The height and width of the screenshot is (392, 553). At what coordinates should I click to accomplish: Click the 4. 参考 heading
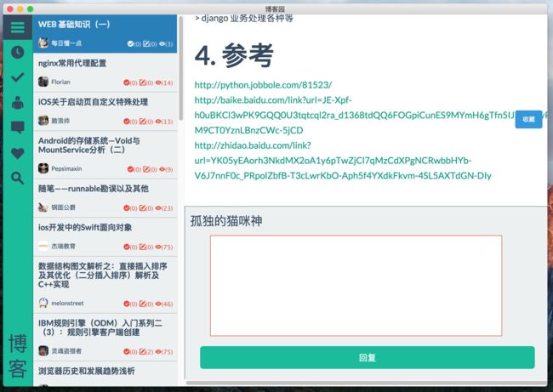(234, 55)
